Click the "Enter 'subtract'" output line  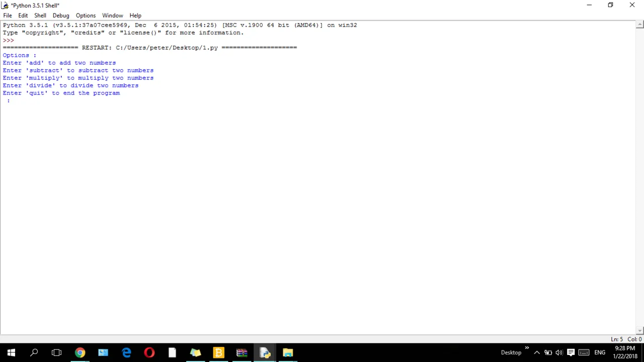pyautogui.click(x=78, y=70)
